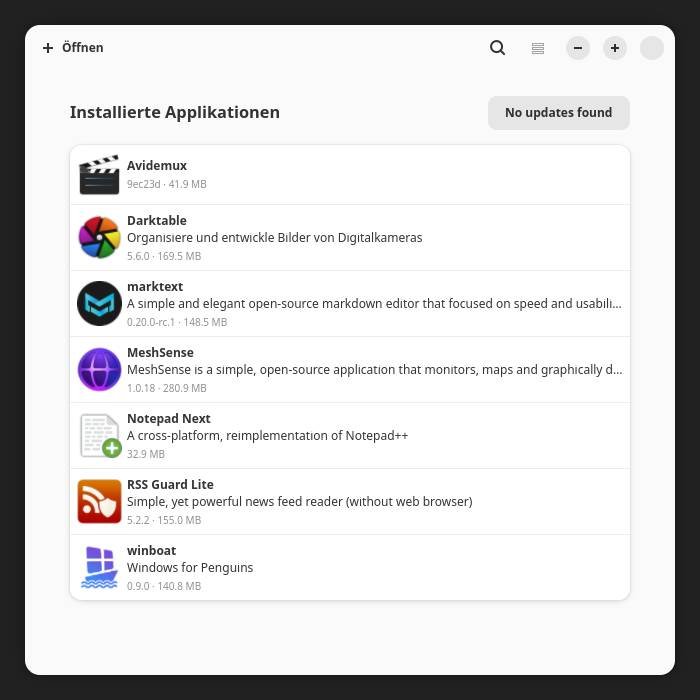This screenshot has width=700, height=700.
Task: Click 'Organisiere und entwickle Bilder' description
Action: click(275, 238)
